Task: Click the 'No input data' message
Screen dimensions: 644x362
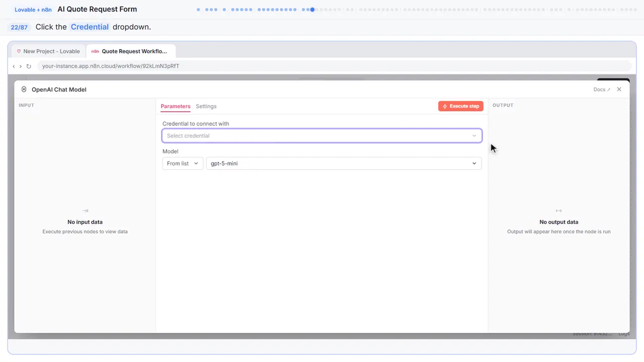Action: point(85,222)
